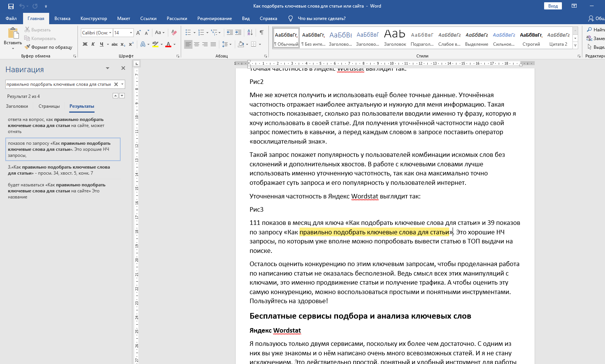
Task: Sort text with the A-Я sort icon
Action: point(250,33)
